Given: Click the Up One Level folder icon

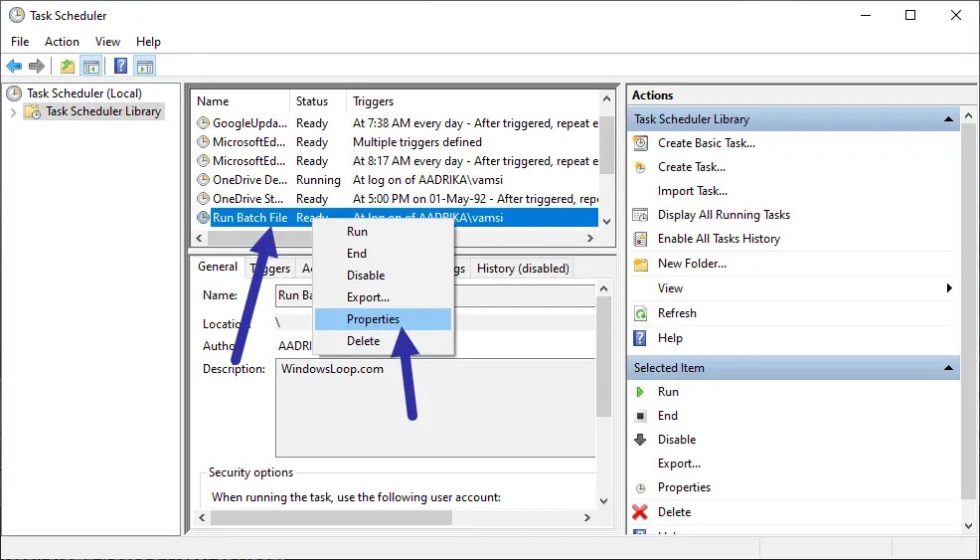Looking at the screenshot, I should [68, 66].
